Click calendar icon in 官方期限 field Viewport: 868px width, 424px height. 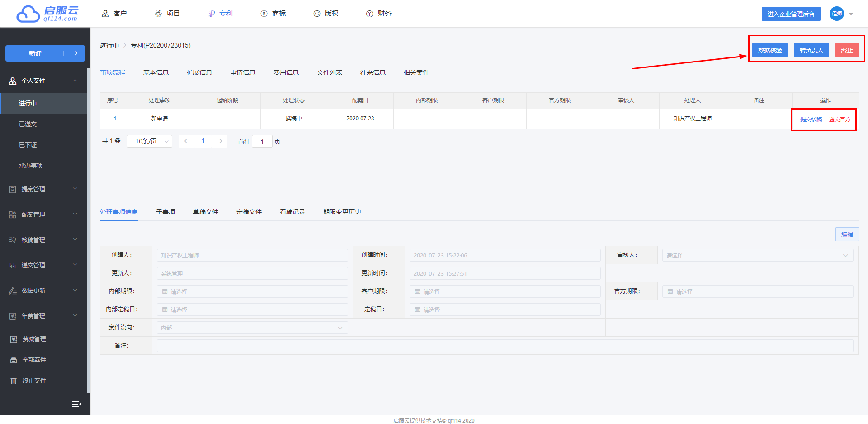pyautogui.click(x=670, y=291)
